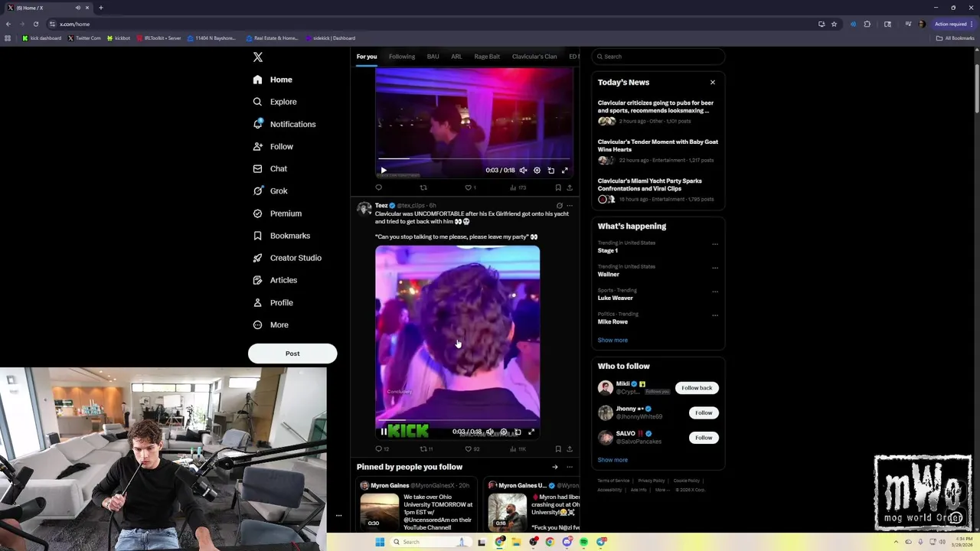Open the Chat section
The image size is (980, 551).
pos(269,168)
